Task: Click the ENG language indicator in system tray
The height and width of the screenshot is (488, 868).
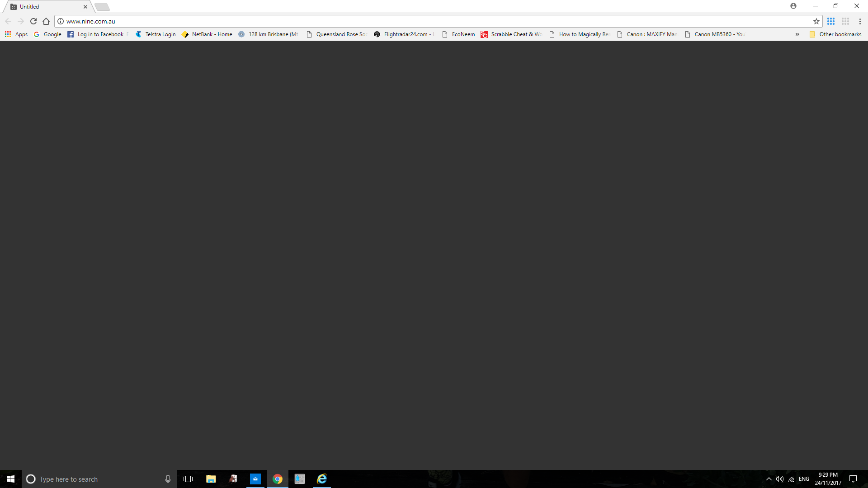Action: [x=804, y=479]
